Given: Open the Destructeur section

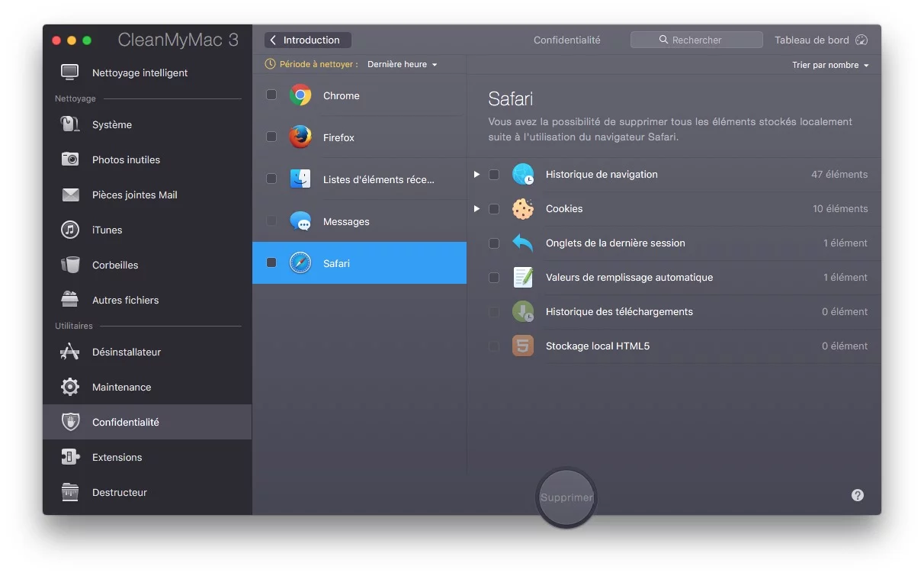Looking at the screenshot, I should (x=147, y=492).
